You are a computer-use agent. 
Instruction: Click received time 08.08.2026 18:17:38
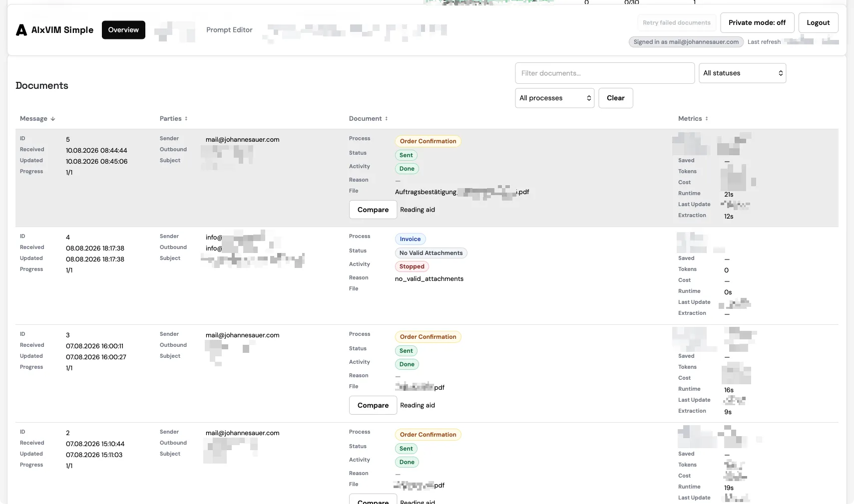(x=95, y=249)
